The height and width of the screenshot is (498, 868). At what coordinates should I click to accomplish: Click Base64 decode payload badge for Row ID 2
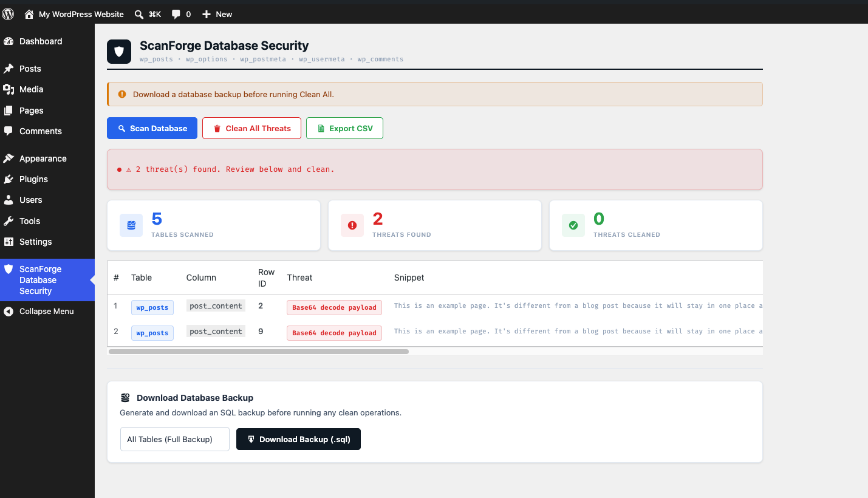tap(334, 307)
